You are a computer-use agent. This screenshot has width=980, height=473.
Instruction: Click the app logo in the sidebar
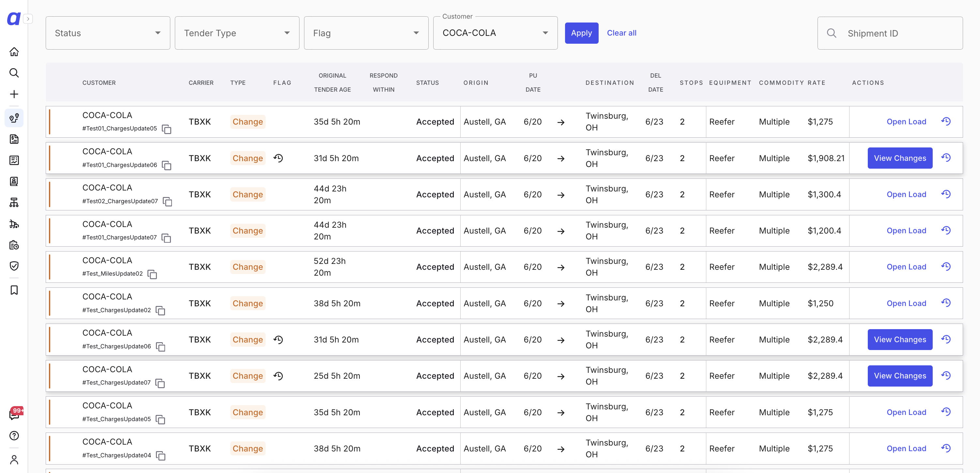click(x=14, y=18)
